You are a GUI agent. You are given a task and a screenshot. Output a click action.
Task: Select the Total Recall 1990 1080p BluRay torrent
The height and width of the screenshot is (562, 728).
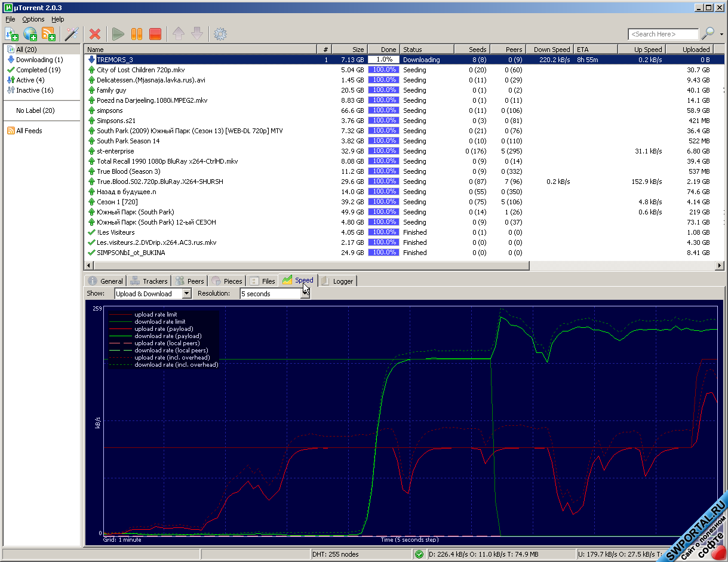pyautogui.click(x=404, y=161)
